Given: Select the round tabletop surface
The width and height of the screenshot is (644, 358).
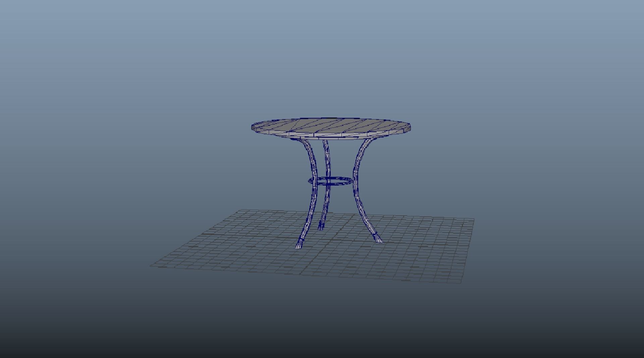Looking at the screenshot, I should coord(330,127).
